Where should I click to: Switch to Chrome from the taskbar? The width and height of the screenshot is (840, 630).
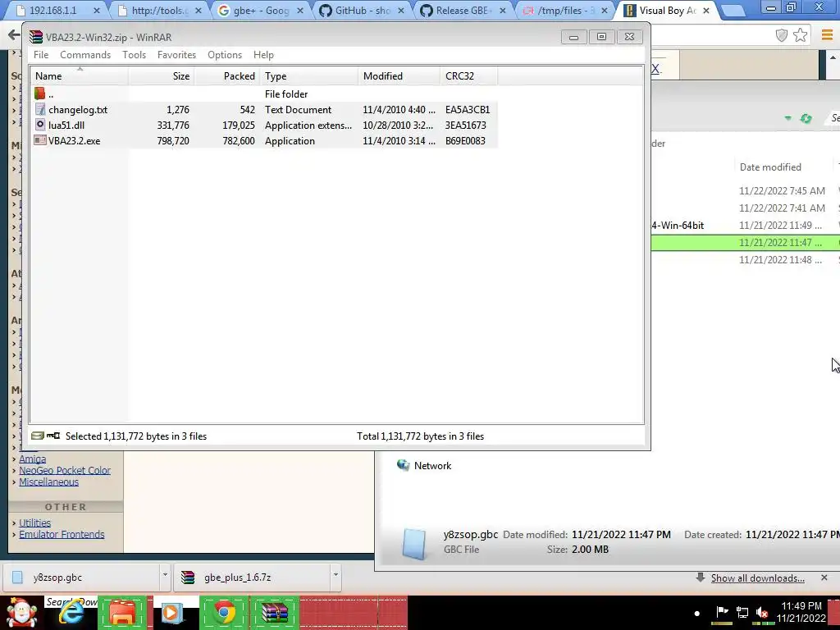[225, 613]
